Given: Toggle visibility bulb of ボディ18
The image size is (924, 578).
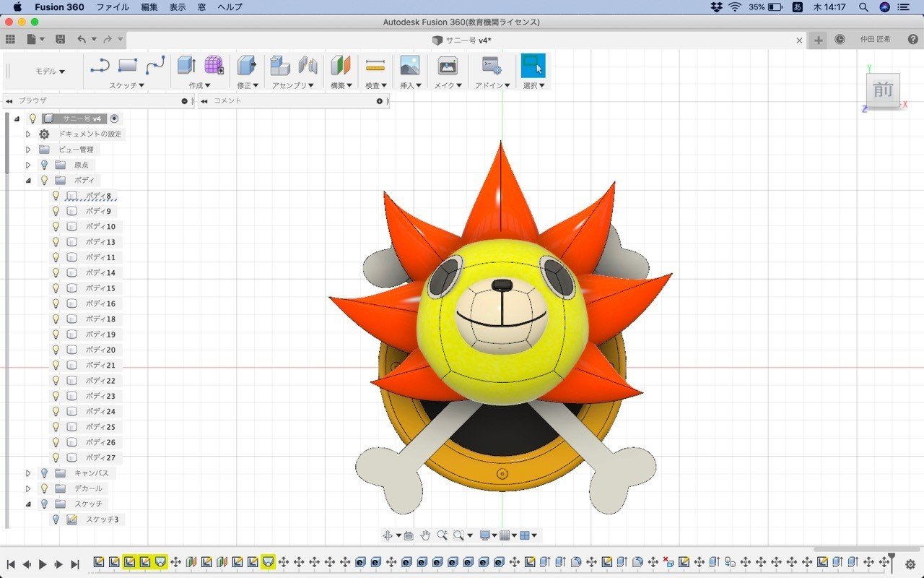Looking at the screenshot, I should coord(56,319).
